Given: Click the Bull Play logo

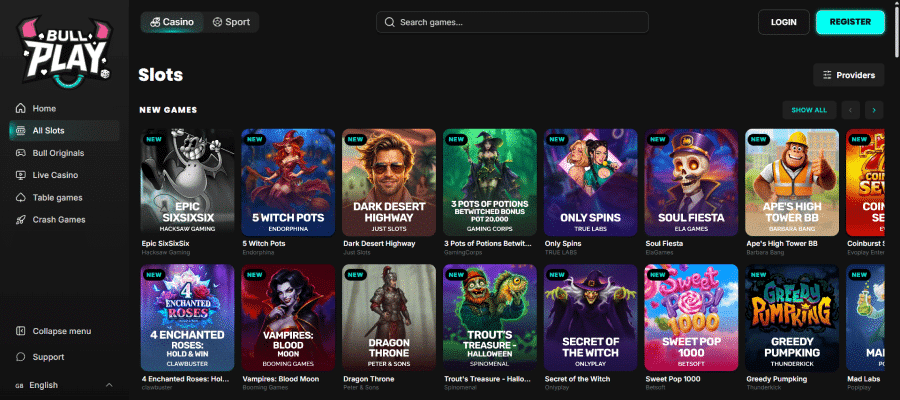Looking at the screenshot, I should point(65,52).
